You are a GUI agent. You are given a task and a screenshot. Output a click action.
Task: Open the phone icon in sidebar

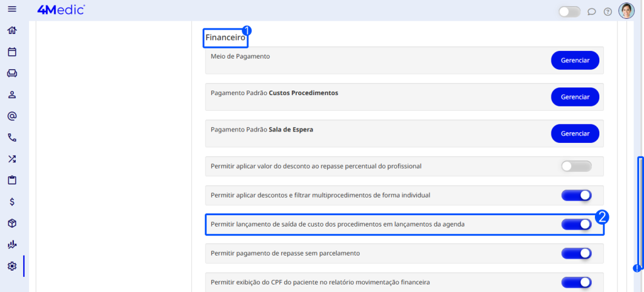12,138
